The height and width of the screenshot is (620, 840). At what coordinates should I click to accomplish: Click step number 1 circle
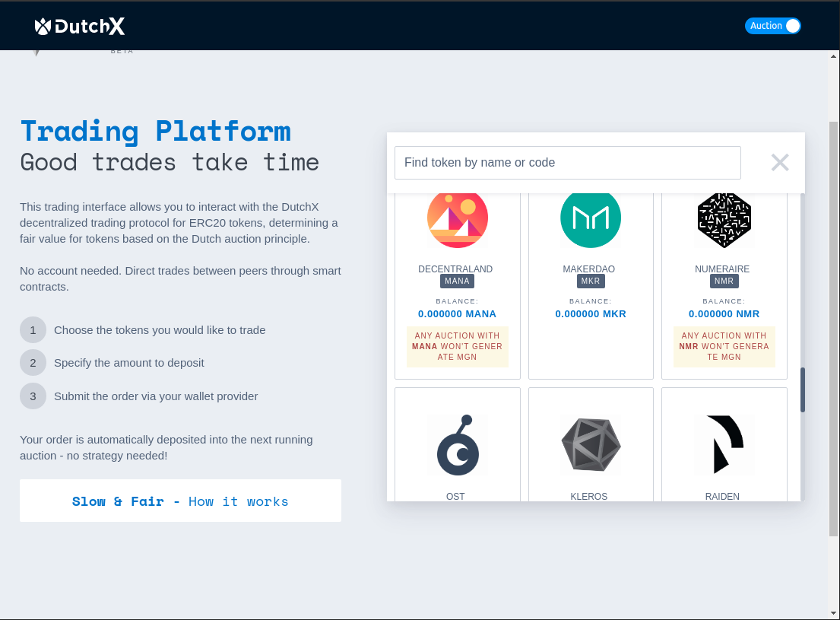33,330
